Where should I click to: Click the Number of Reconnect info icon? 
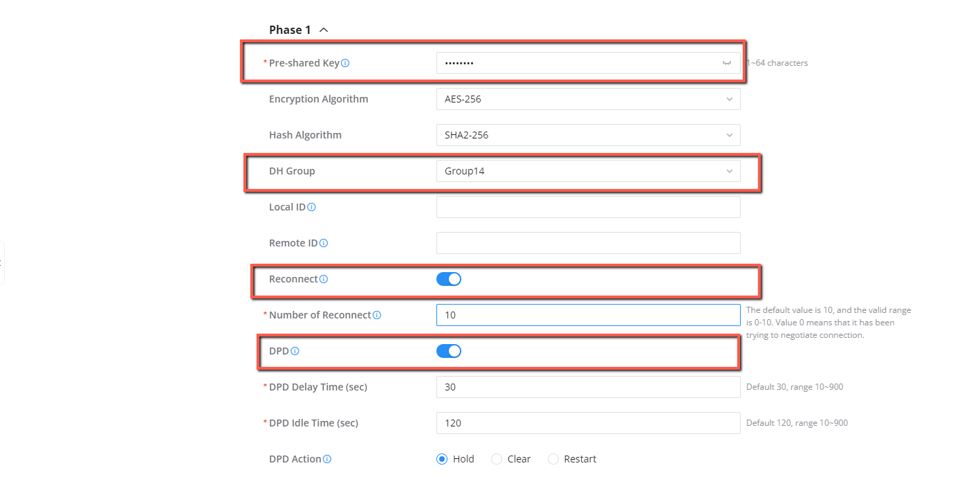[x=377, y=315]
